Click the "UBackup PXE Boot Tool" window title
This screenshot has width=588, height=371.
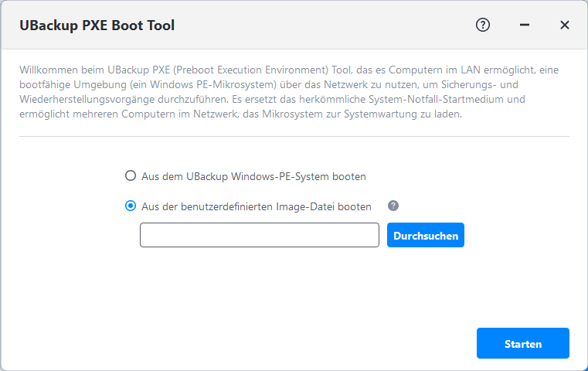click(97, 26)
